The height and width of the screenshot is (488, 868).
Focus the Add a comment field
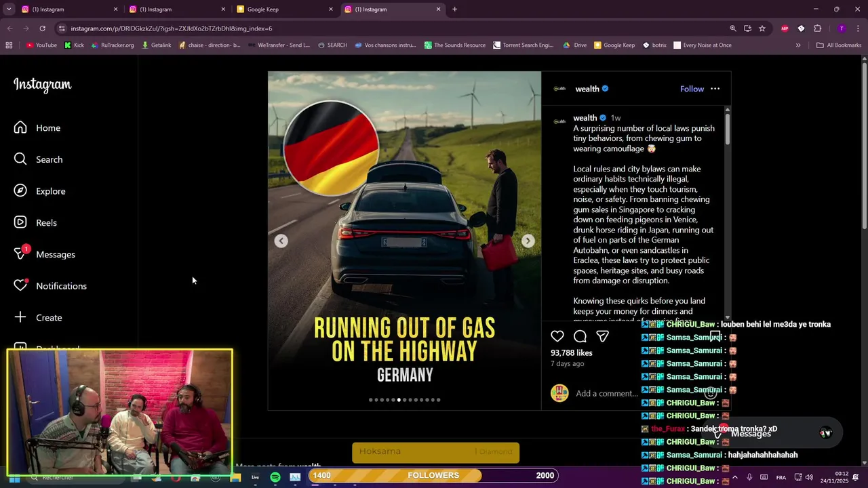point(606,393)
